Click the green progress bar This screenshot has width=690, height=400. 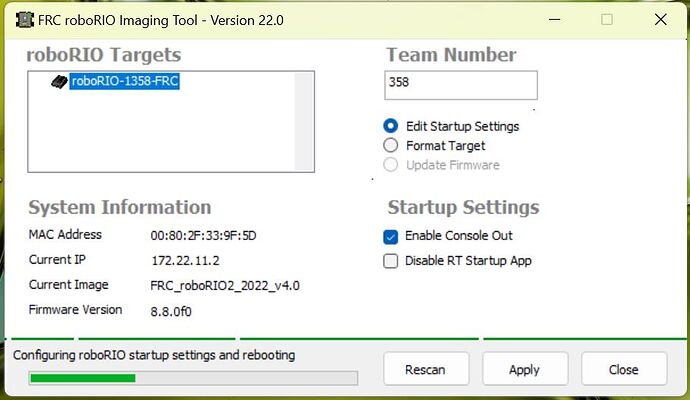pos(193,378)
